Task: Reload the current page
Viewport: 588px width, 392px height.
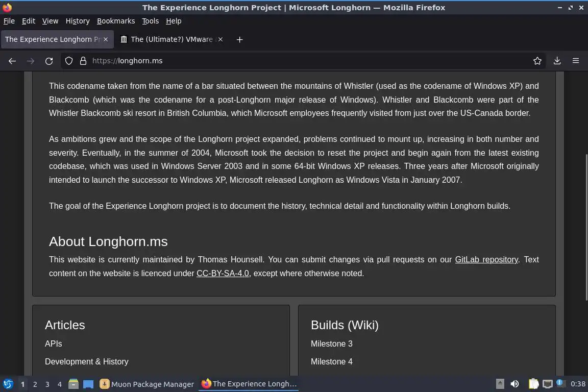Action: (x=49, y=61)
